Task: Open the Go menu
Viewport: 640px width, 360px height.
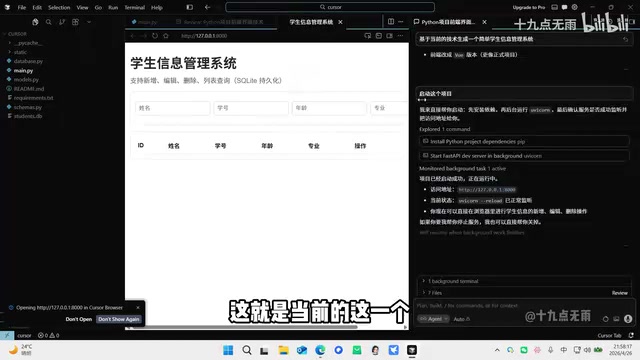Action: pyautogui.click(x=98, y=7)
